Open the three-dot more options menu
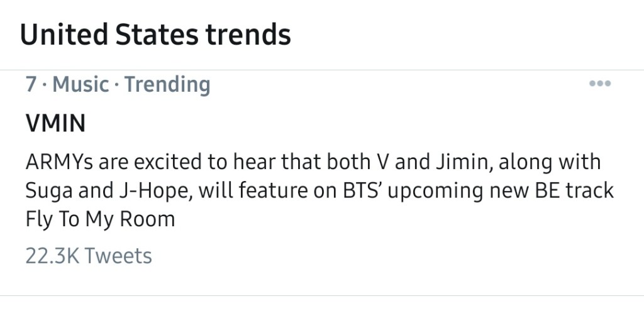This screenshot has height=318, width=644. (599, 84)
